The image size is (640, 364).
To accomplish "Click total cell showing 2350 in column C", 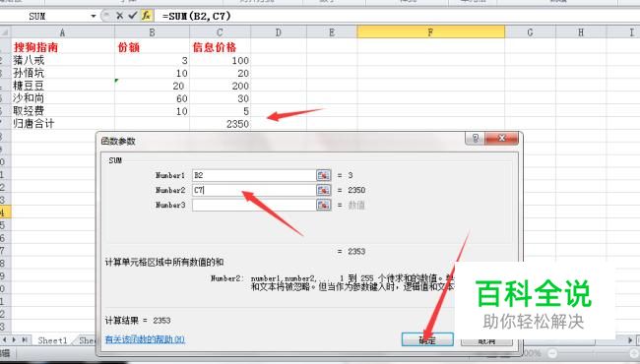I will click(x=220, y=124).
